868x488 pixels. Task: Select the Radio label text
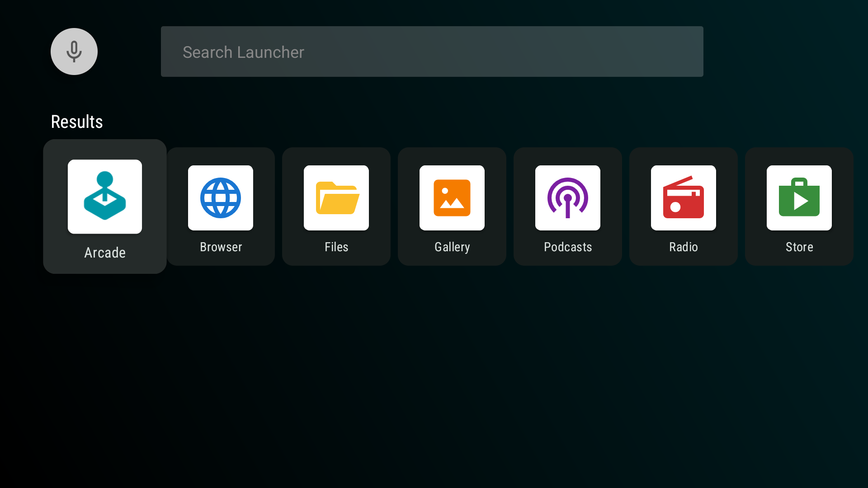tap(684, 247)
